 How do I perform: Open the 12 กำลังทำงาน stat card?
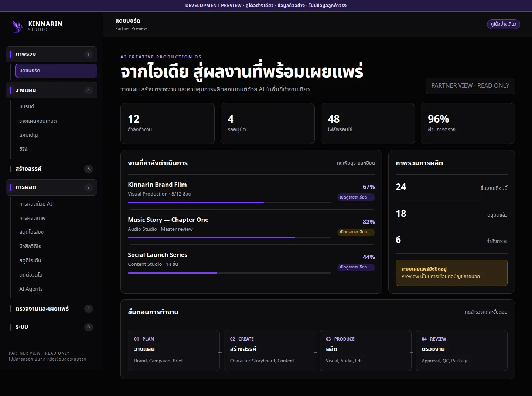pyautogui.click(x=167, y=123)
